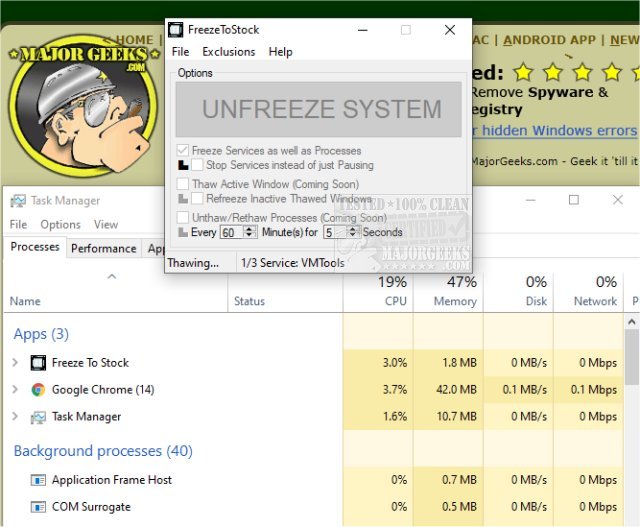Click the Seconds value field showing 5
Image resolution: width=640 pixels, height=527 pixels.
point(336,232)
